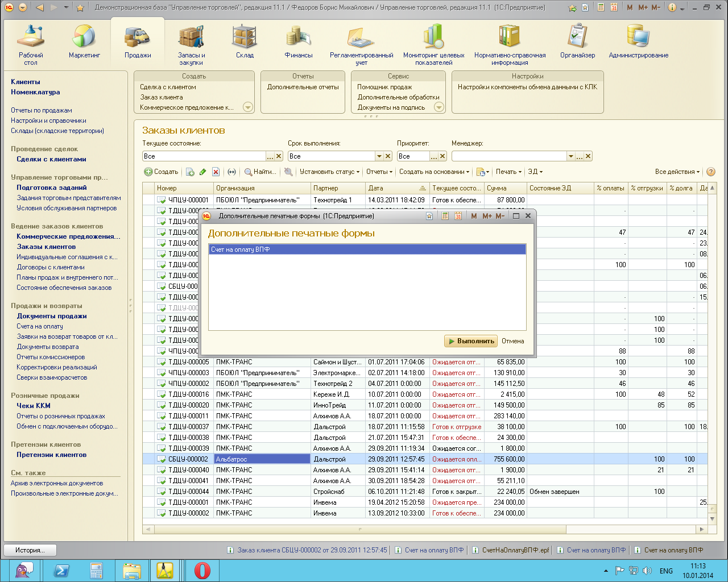The width and height of the screenshot is (728, 582).
Task: Open the Все действия dropdown
Action: tap(677, 172)
